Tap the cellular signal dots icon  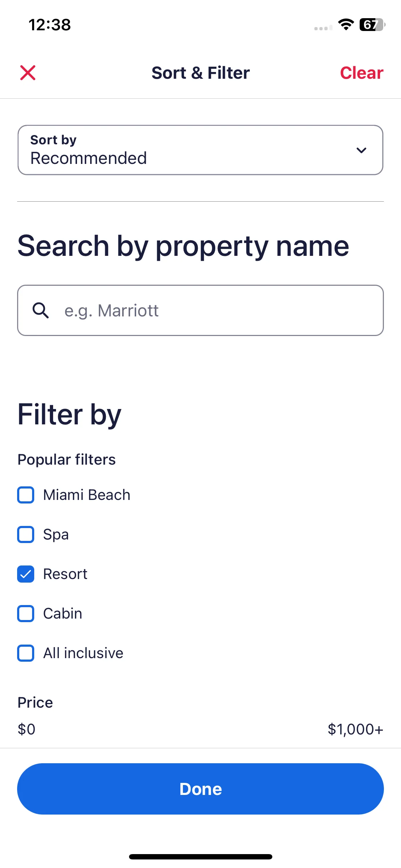323,28
